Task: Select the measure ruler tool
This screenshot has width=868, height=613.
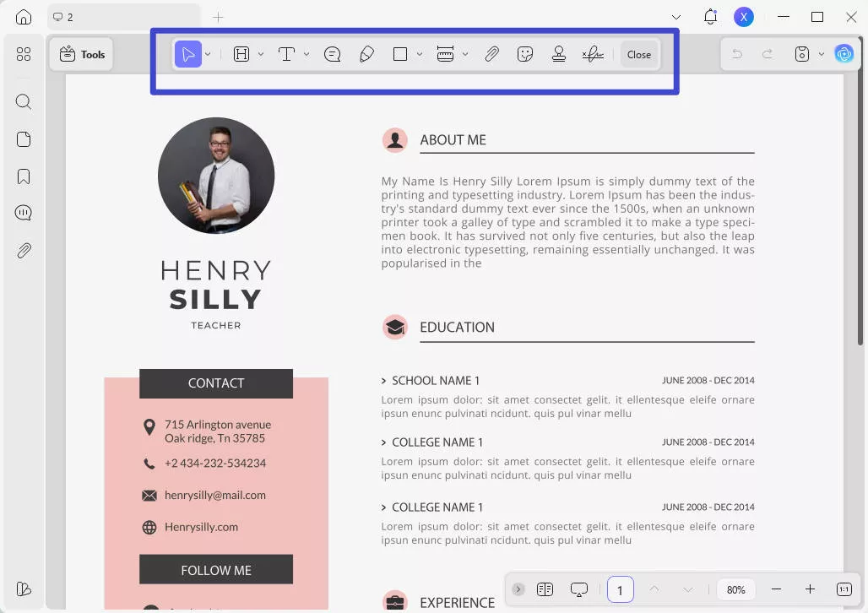Action: pyautogui.click(x=445, y=54)
